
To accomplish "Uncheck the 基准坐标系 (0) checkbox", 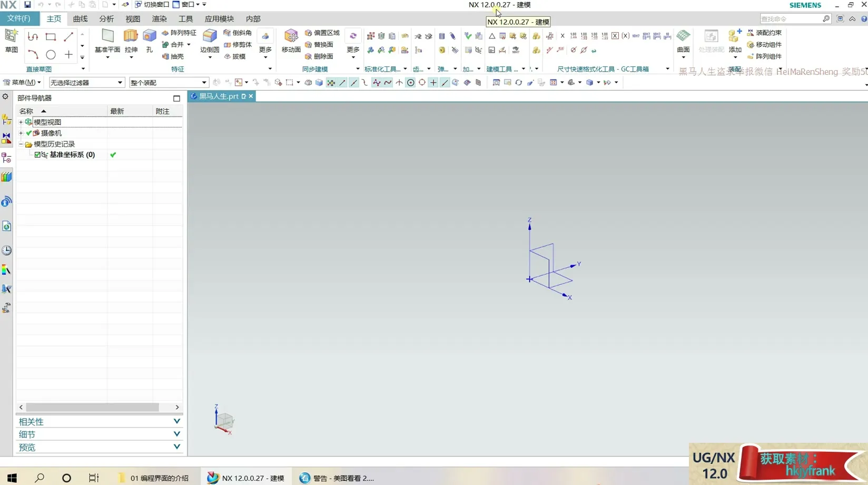I will click(x=37, y=155).
